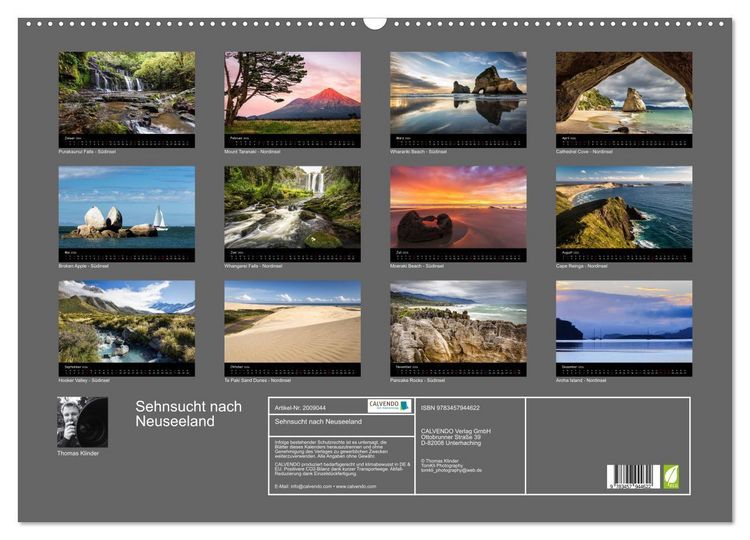The height and width of the screenshot is (540, 750).
Task: Click the www.calvendo.com website link
Action: point(355,486)
